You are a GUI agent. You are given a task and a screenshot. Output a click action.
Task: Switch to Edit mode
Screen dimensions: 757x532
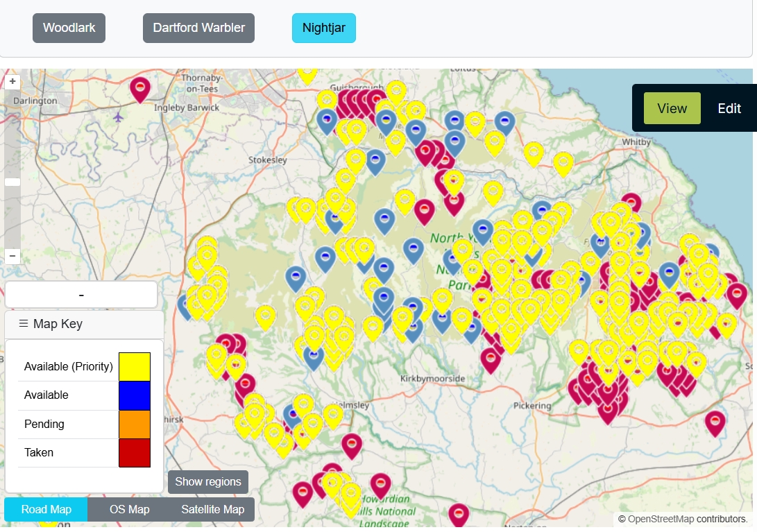coord(729,108)
